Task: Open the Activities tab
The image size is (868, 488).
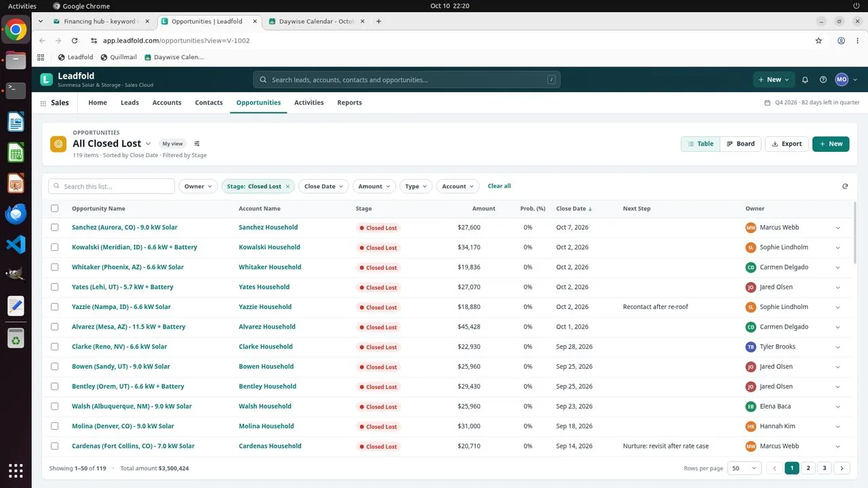Action: (x=309, y=103)
